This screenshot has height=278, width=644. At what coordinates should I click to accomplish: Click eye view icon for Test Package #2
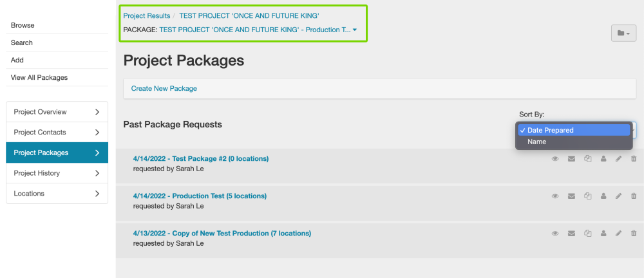(555, 159)
